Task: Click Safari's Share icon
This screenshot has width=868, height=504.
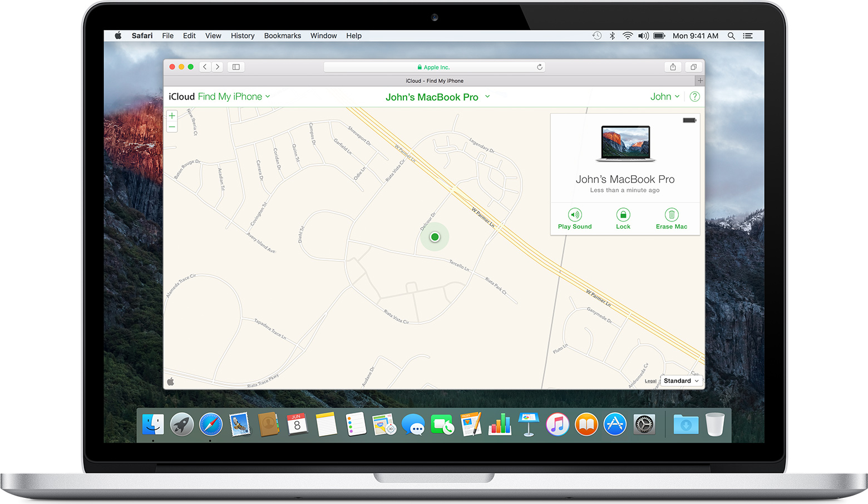Action: 673,67
